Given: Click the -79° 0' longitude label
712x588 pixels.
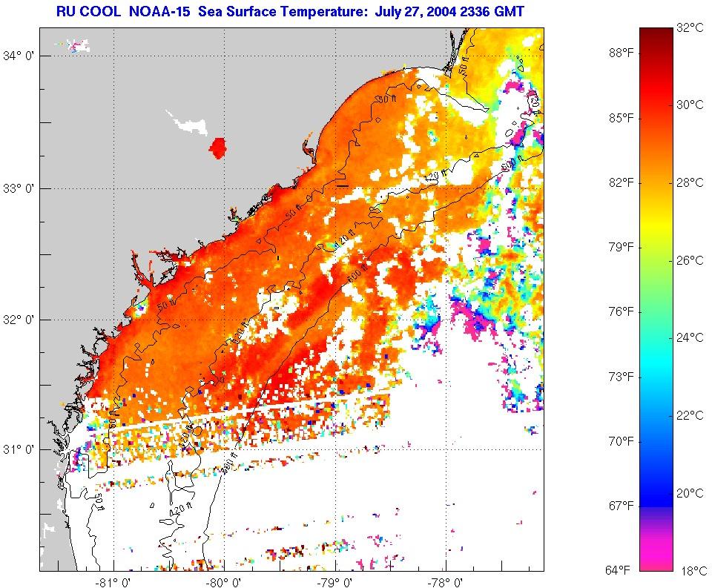Looking at the screenshot, I should (x=335, y=582).
